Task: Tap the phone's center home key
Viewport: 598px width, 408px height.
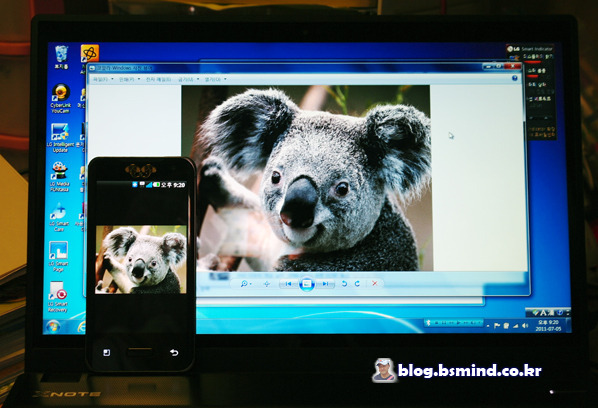Action: pyautogui.click(x=140, y=351)
